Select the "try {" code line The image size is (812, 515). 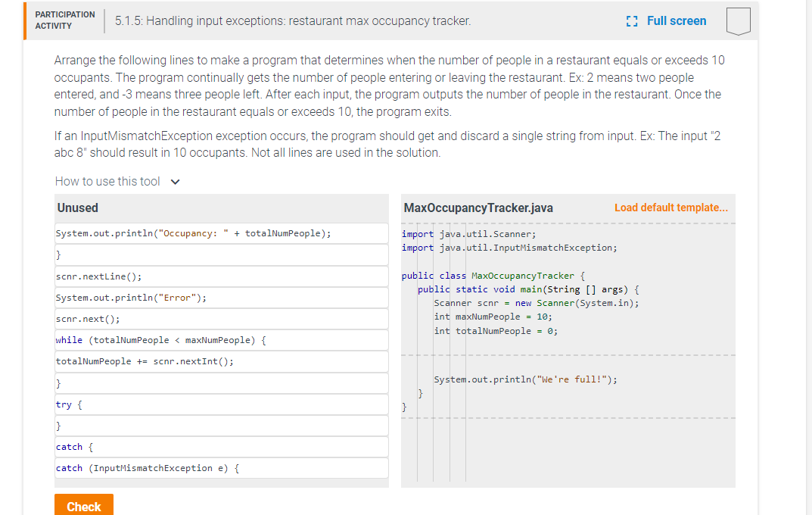pos(67,404)
